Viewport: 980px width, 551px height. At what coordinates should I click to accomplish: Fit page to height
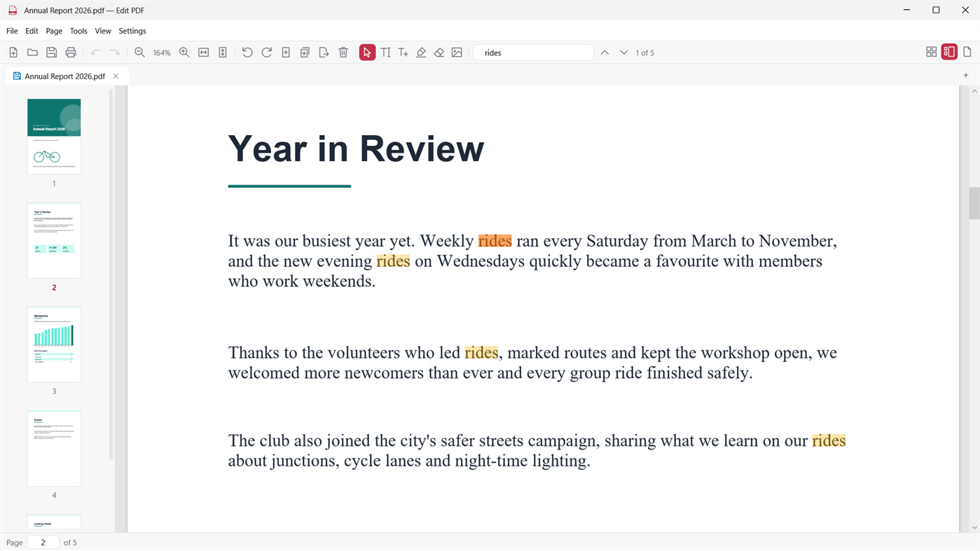tap(223, 53)
